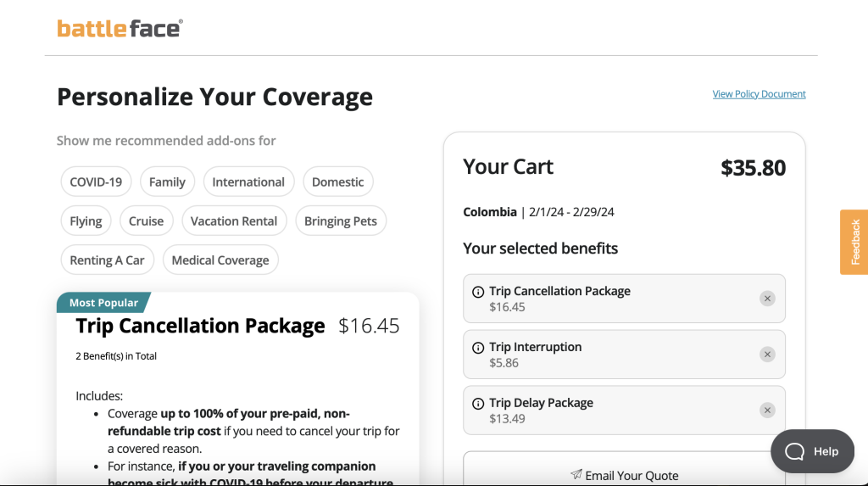Click the 'Includes:' label on package card
This screenshot has height=486, width=868.
[99, 396]
